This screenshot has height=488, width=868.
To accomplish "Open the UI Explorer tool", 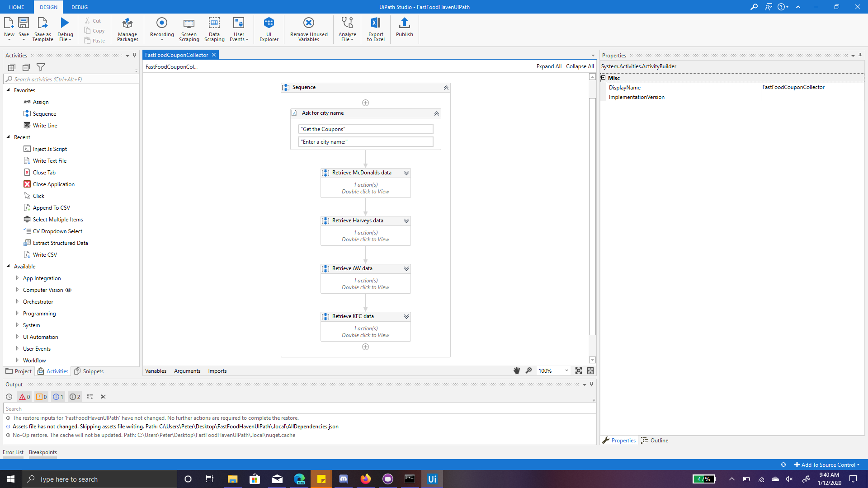I will 269,29.
